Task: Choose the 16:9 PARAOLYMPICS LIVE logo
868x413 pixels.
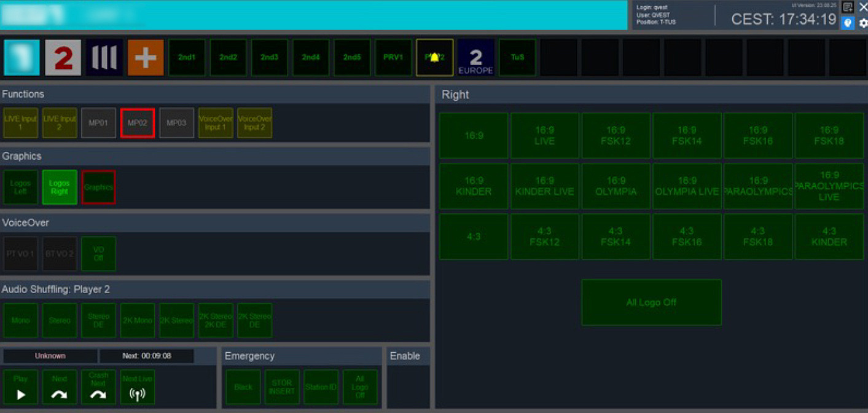Action: pos(829,186)
